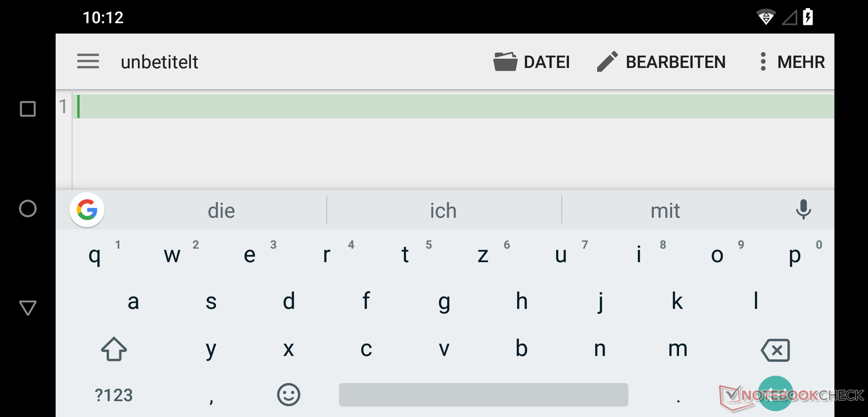This screenshot has height=417, width=868.
Task: Tap the Android recent apps square
Action: pyautogui.click(x=28, y=109)
